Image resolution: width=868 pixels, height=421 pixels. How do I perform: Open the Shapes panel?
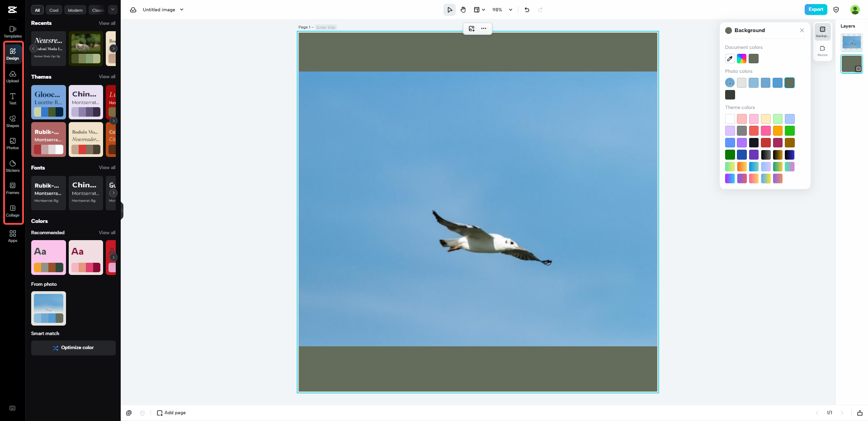[12, 121]
